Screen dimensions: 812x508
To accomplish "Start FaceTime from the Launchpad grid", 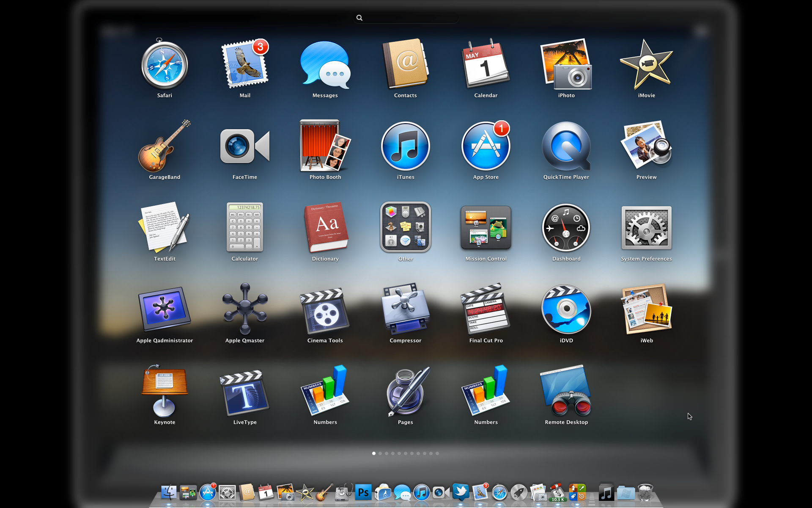I will pos(245,146).
